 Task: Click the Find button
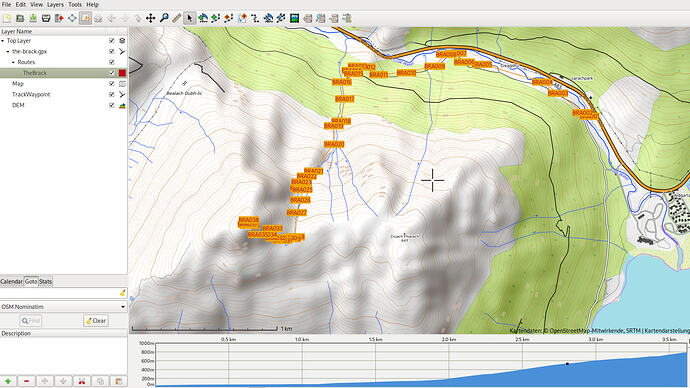tap(30, 321)
